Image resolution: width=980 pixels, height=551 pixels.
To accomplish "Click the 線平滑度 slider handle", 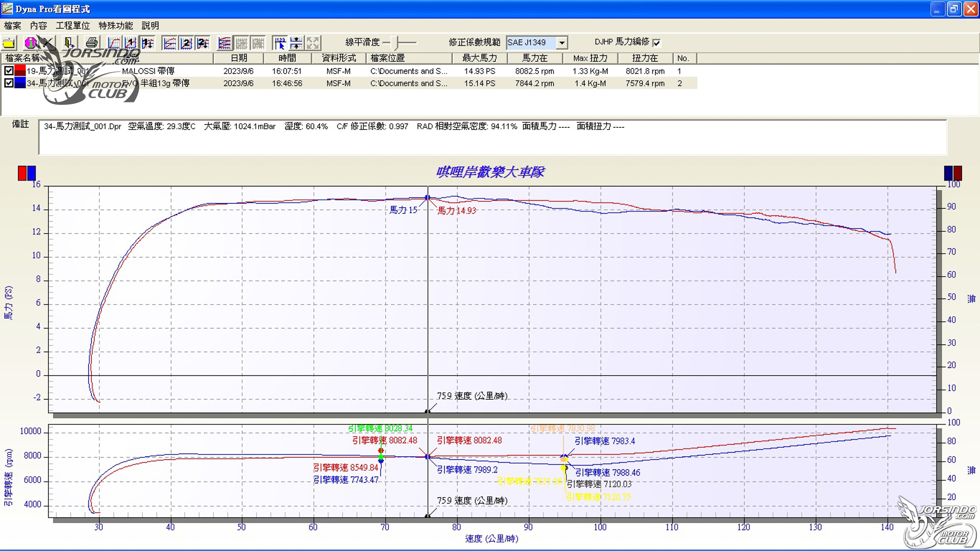I will tap(395, 43).
